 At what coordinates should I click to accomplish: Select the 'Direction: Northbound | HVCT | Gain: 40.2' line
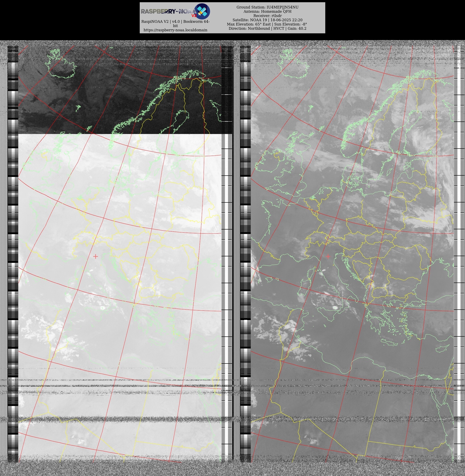point(267,28)
